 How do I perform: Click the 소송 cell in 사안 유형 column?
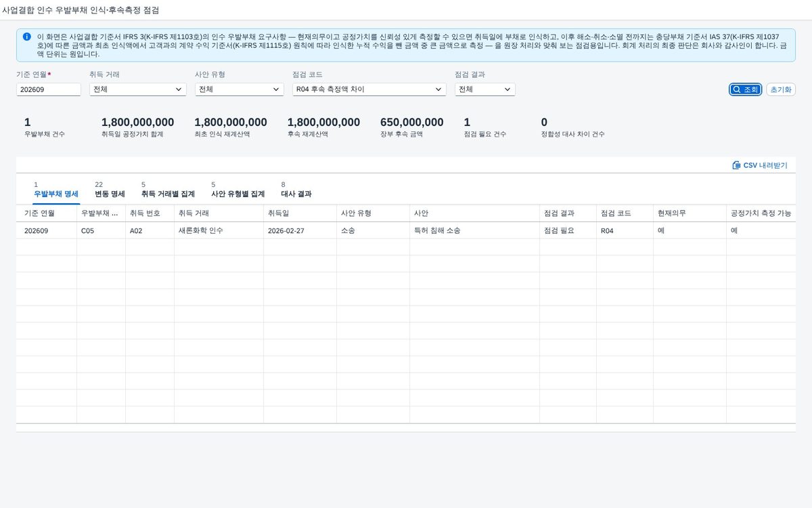373,230
